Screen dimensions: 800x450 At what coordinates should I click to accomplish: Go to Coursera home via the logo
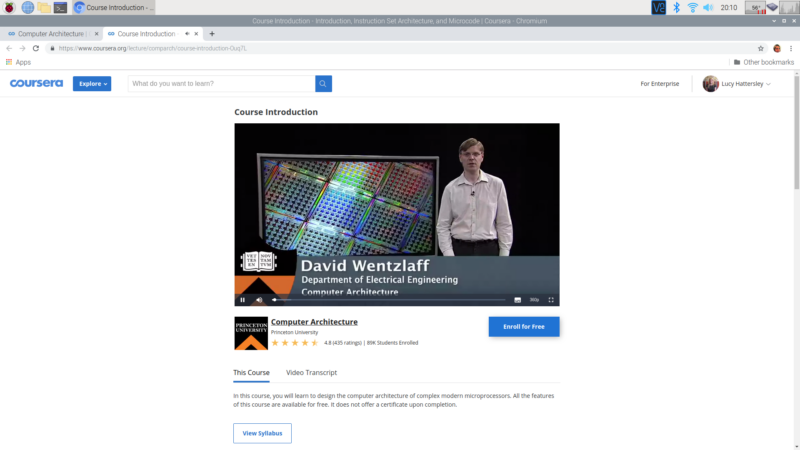point(37,84)
